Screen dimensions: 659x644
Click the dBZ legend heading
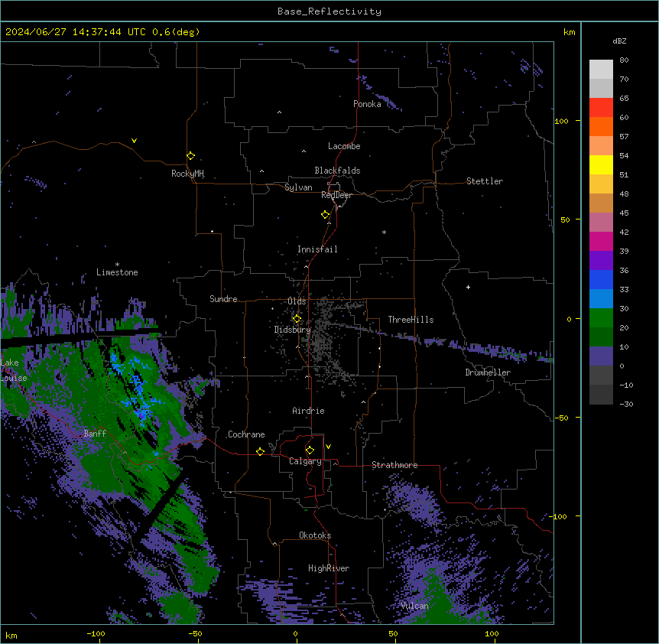pos(619,41)
